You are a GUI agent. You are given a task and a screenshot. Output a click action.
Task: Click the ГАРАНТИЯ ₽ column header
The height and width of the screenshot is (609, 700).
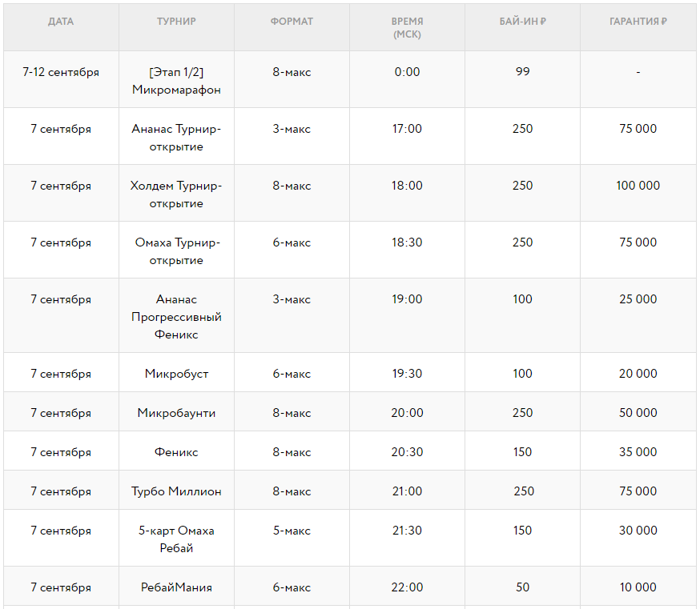(638, 22)
